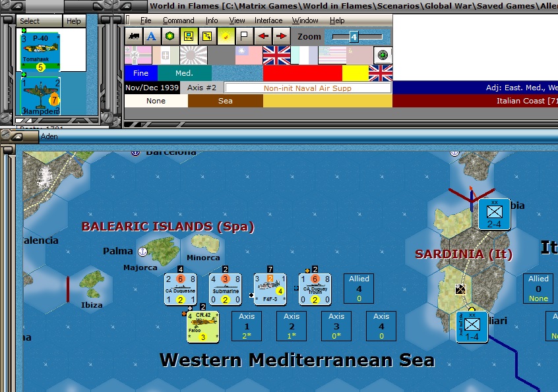
Task: Select the French tricolor flag icon
Action: [x=304, y=55]
